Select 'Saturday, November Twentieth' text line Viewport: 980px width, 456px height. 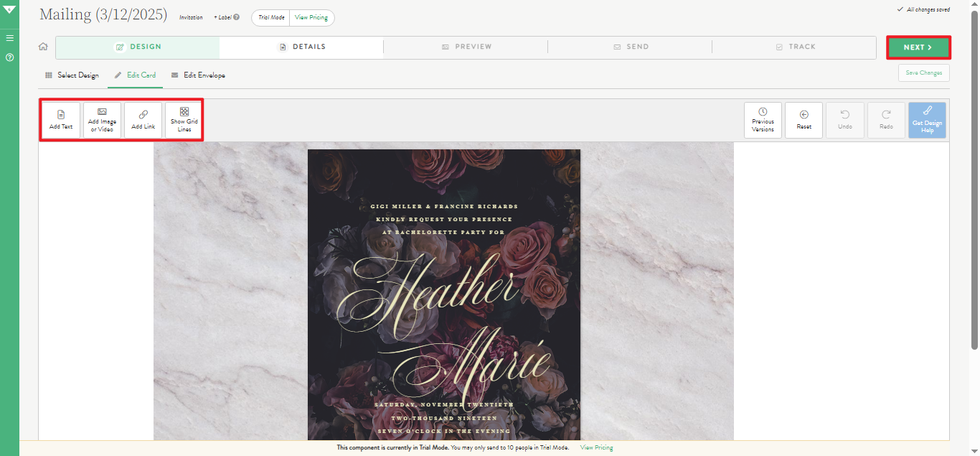(444, 405)
